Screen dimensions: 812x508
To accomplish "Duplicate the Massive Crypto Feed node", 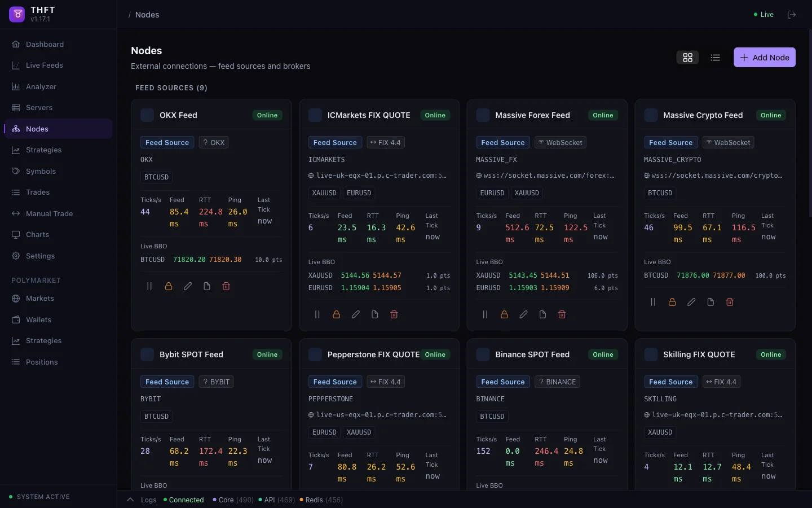I will [710, 302].
